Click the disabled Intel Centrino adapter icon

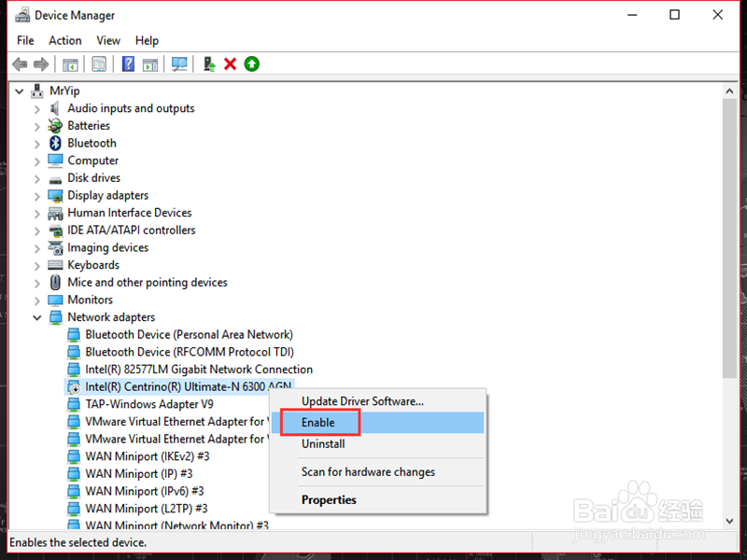[74, 386]
